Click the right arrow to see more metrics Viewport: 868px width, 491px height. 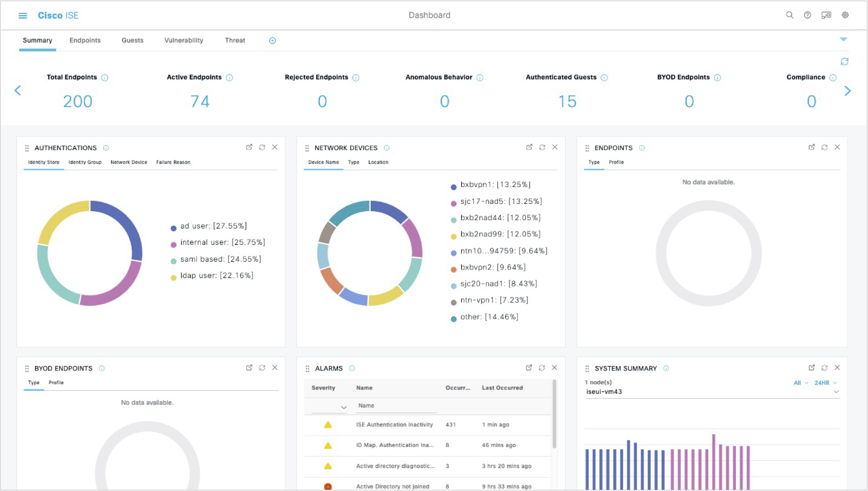[848, 91]
